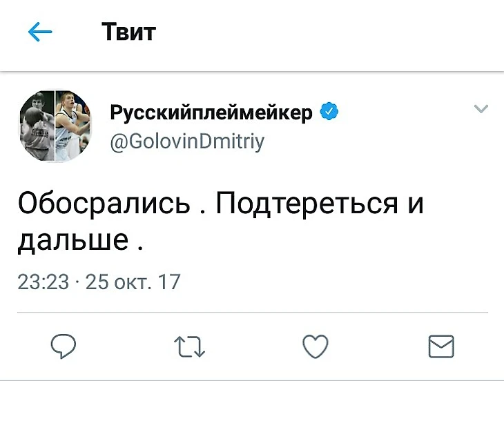Viewport: 504px width, 441px height.
Task: Click the divider line above action icons
Action: (x=252, y=313)
